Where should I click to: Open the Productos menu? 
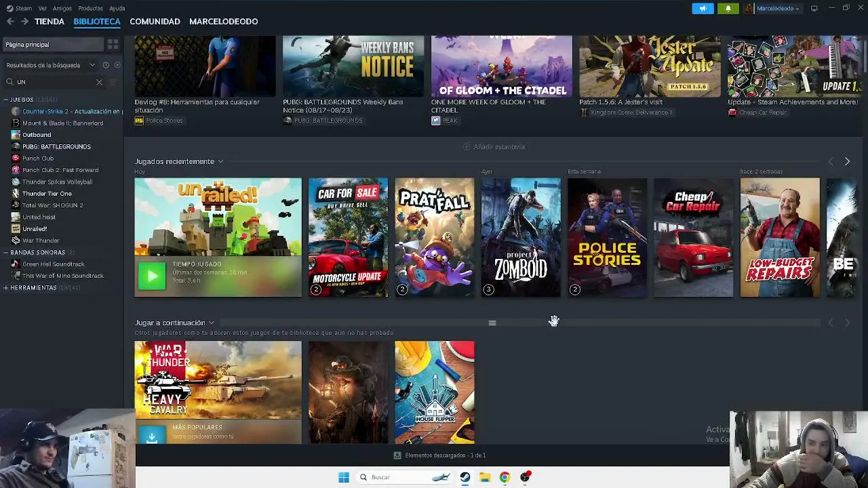click(90, 8)
